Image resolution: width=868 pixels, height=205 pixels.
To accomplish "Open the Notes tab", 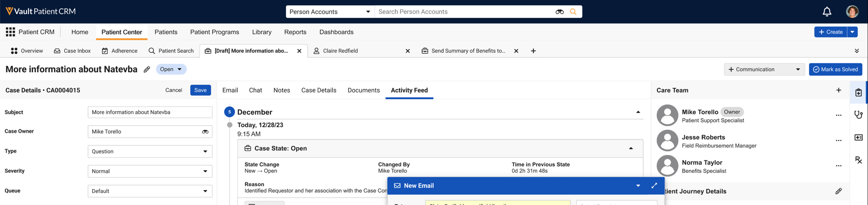I will click(282, 90).
